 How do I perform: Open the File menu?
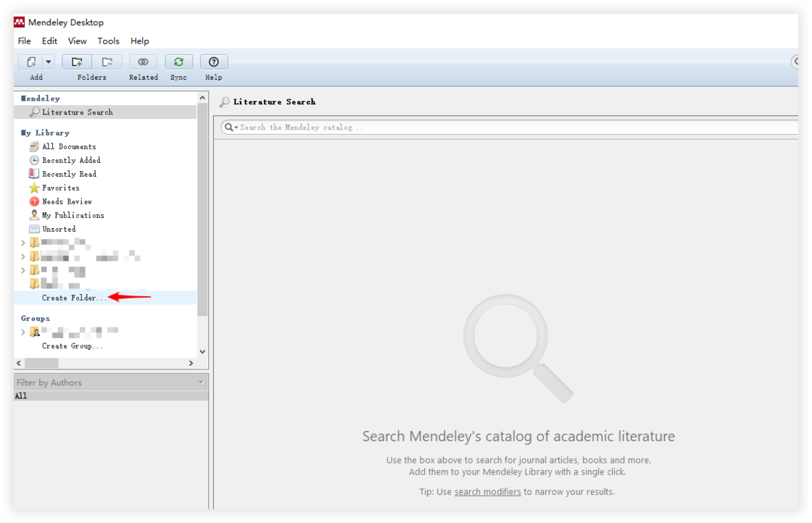[x=25, y=41]
